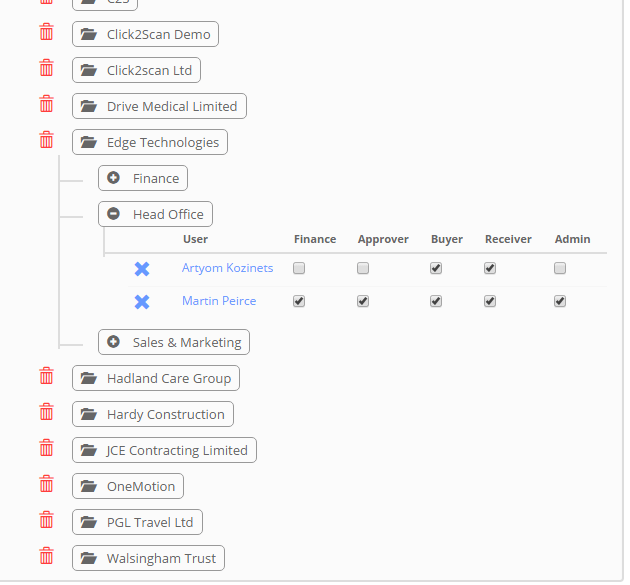This screenshot has height=585, width=630.
Task: Open Artyom Kozinets user link
Action: pyautogui.click(x=227, y=268)
